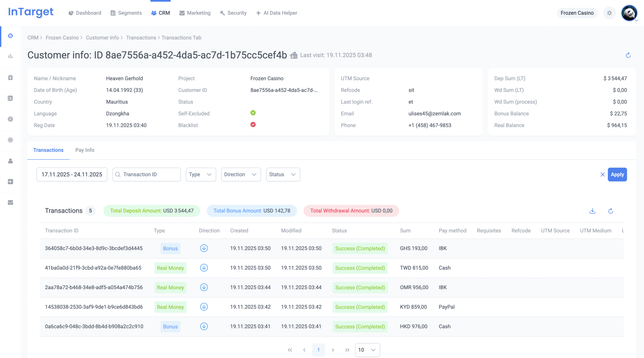Clear filters with the X icon

coord(602,174)
